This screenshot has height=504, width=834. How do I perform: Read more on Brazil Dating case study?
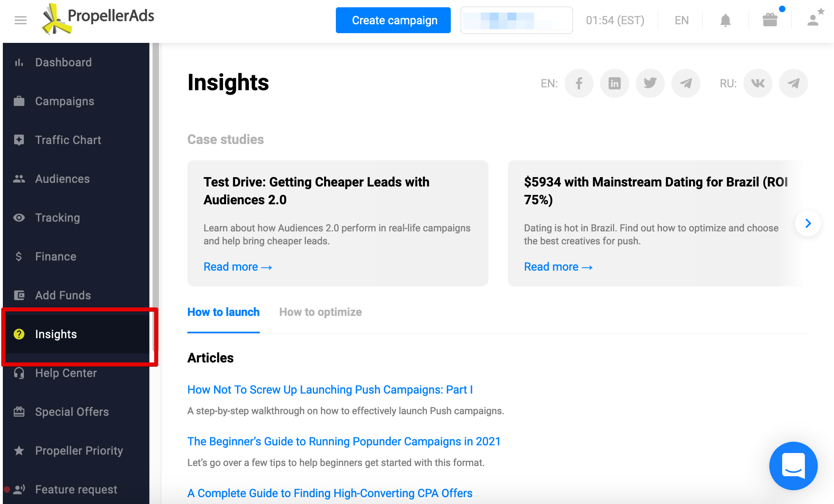(x=558, y=267)
